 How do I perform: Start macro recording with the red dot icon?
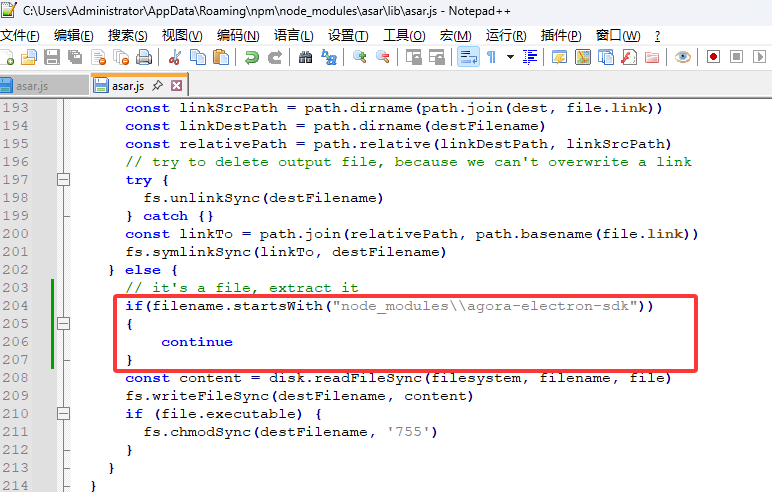tap(713, 57)
